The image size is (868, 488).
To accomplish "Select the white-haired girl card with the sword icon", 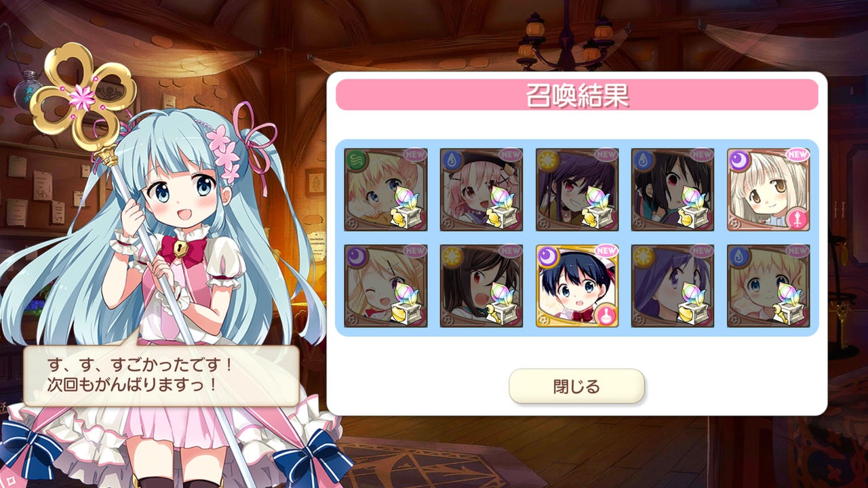I will 768,190.
